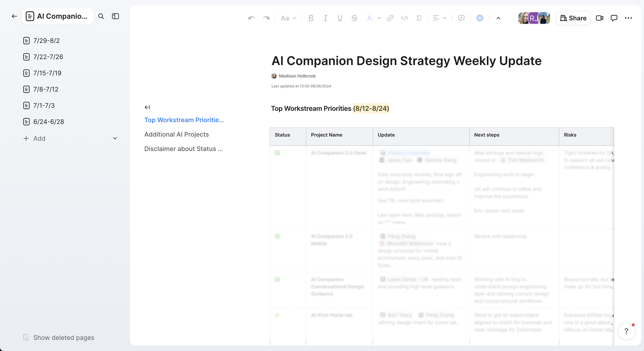Image resolution: width=644 pixels, height=351 pixels.
Task: Add a comment with the comment-plus icon
Action: coord(461,18)
